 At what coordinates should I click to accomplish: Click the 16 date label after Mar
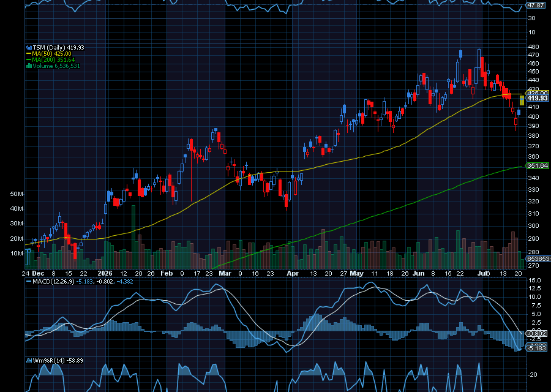point(255,273)
